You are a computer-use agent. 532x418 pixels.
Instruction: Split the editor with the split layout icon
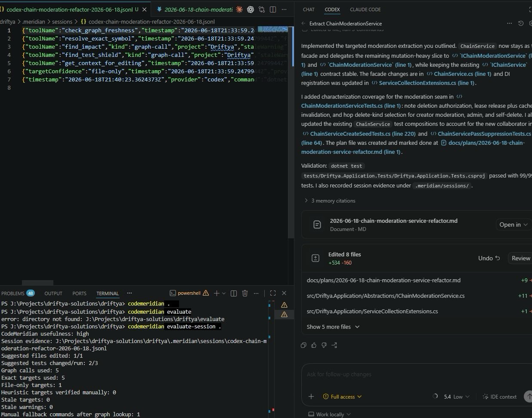click(x=273, y=9)
